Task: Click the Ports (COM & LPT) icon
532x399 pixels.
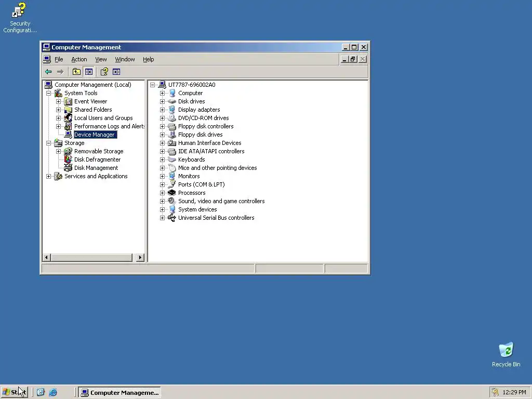Action: pos(172,184)
